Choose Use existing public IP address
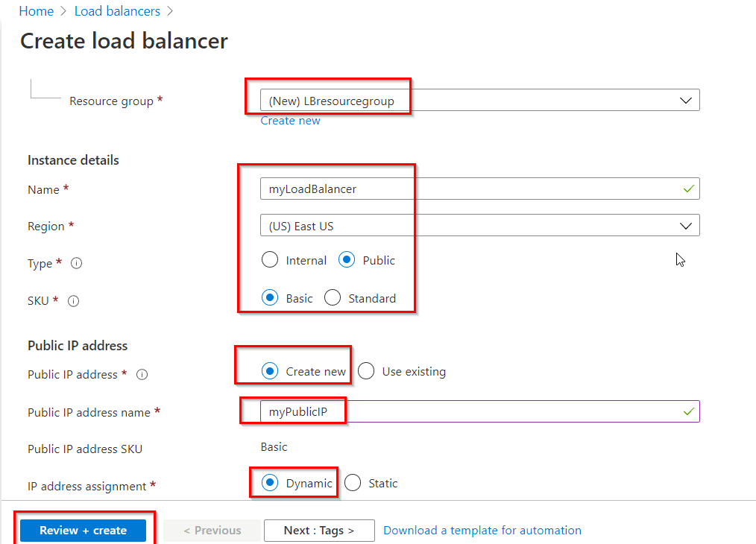This screenshot has width=756, height=544. coord(366,370)
